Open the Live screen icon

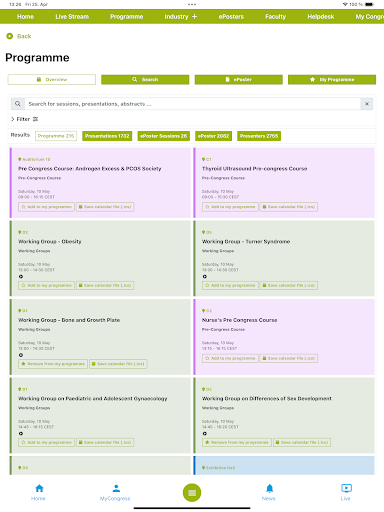(346, 488)
